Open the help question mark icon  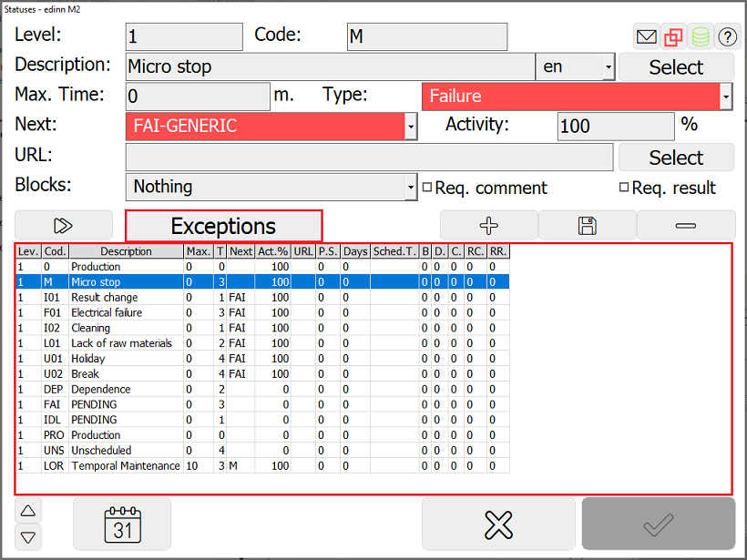pos(727,36)
